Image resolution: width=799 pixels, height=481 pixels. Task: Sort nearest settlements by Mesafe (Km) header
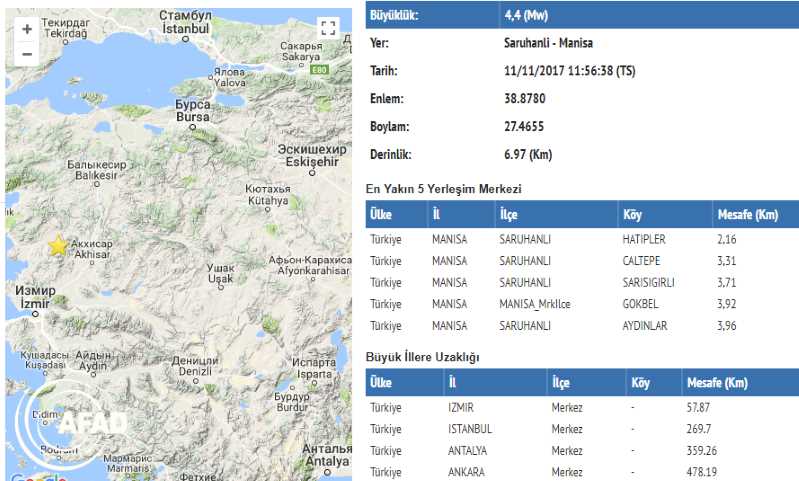(x=748, y=215)
